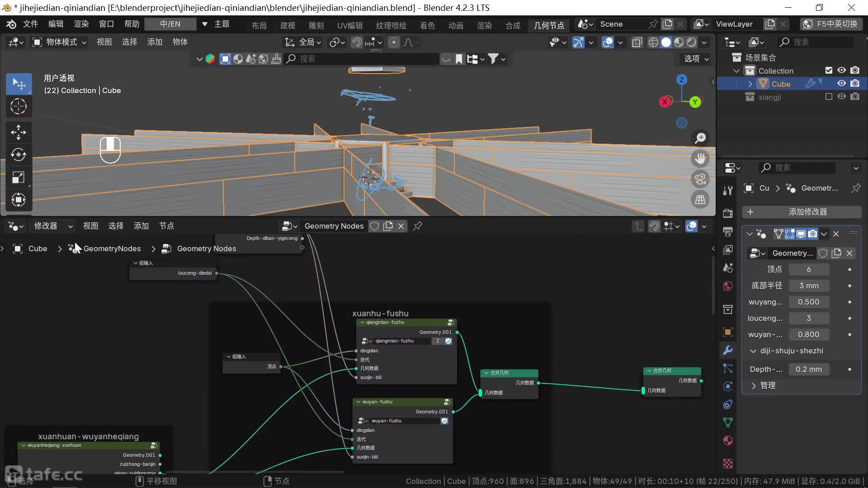This screenshot has height=488, width=868.
Task: Open the Material properties tab
Action: [728, 441]
